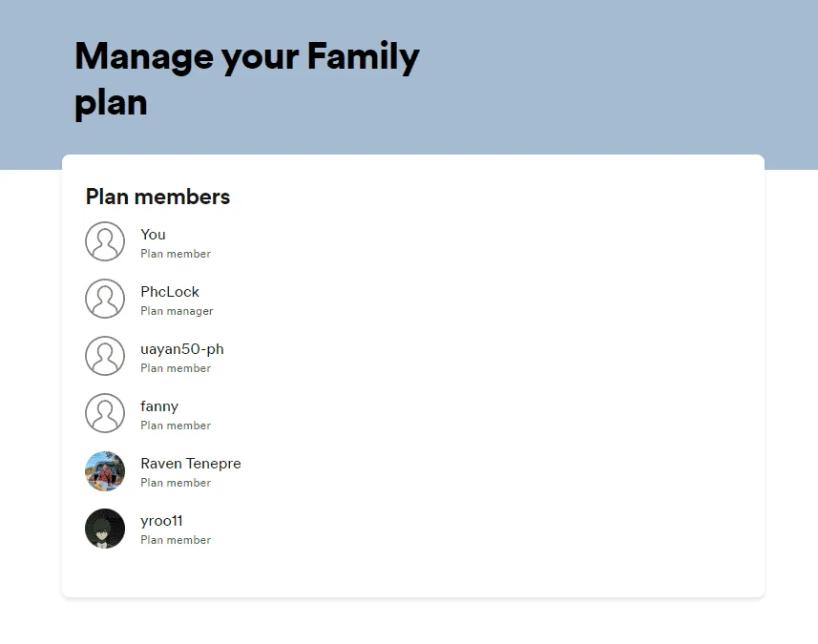Select the fanny member name
This screenshot has width=818, height=644.
click(159, 406)
